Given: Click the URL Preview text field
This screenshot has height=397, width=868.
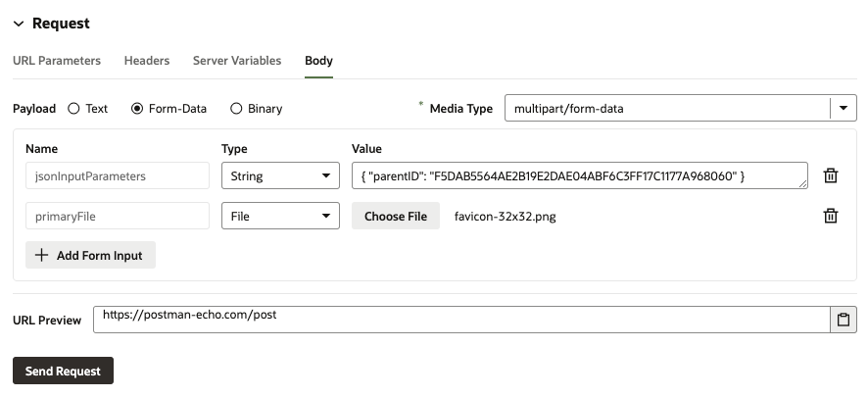Looking at the screenshot, I should tap(460, 320).
